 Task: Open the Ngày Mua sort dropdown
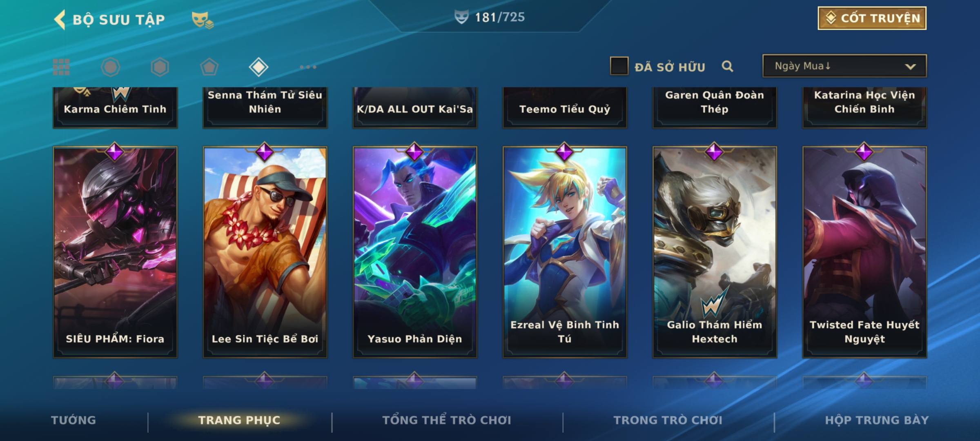coord(844,66)
